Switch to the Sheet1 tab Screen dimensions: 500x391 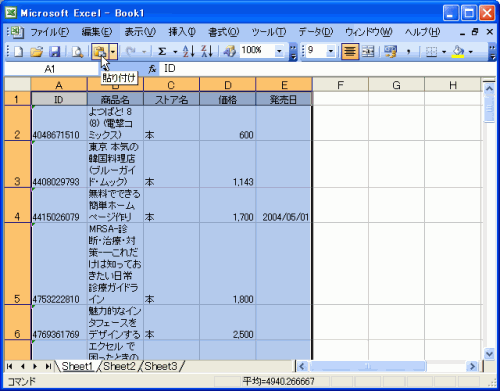pyautogui.click(x=77, y=366)
